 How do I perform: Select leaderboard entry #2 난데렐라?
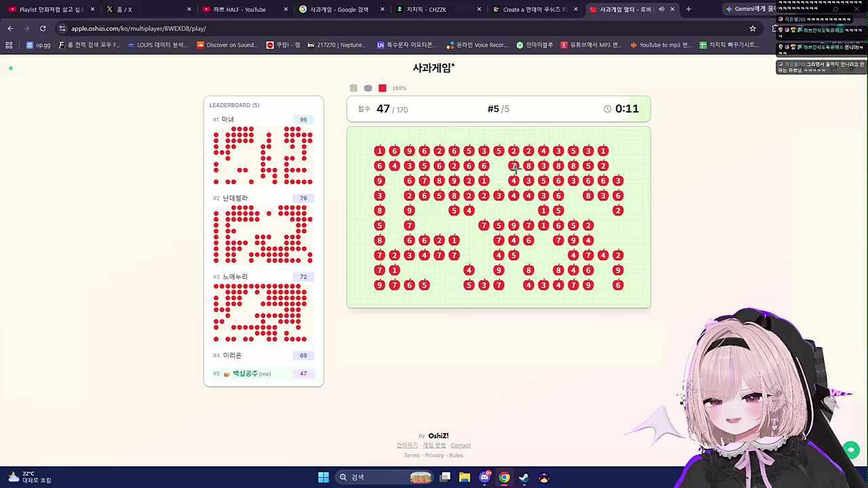[x=263, y=198]
